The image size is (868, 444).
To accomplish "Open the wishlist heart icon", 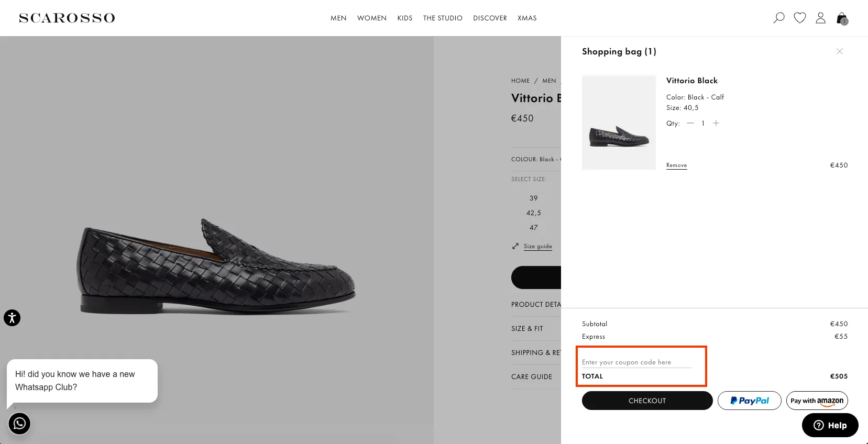I will (x=799, y=18).
